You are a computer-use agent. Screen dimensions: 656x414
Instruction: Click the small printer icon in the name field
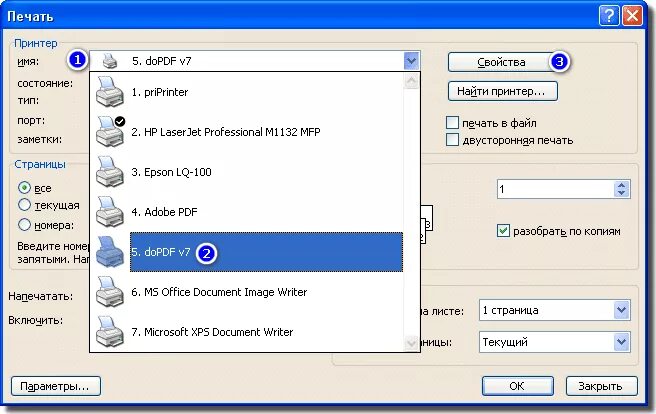[110, 61]
